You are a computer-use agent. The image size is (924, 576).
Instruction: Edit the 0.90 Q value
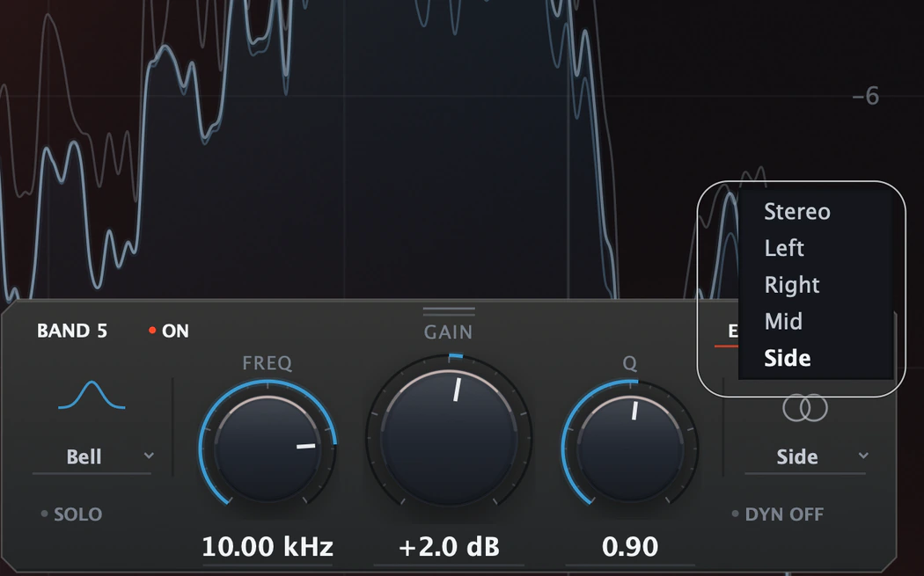point(630,547)
